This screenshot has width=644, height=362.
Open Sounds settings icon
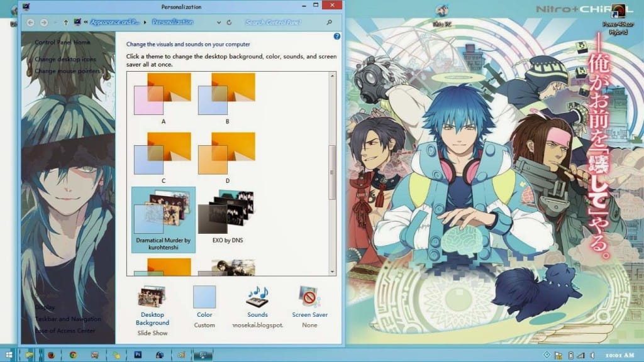click(x=257, y=297)
